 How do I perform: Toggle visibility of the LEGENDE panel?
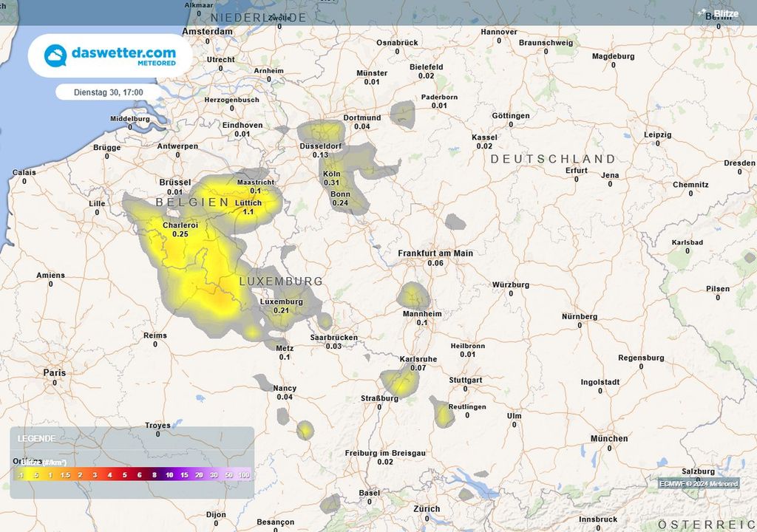pos(35,437)
